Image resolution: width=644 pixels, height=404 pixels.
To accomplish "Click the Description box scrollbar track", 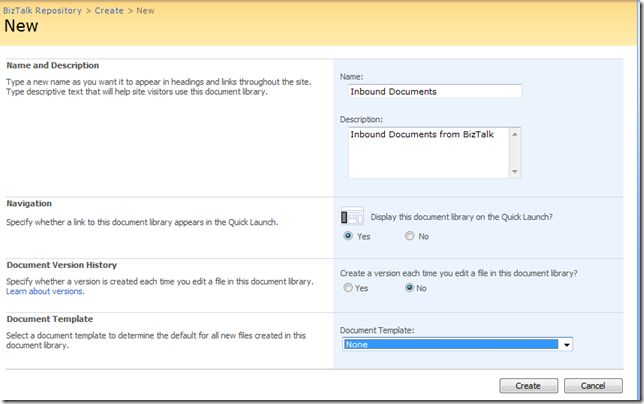I will (x=515, y=152).
